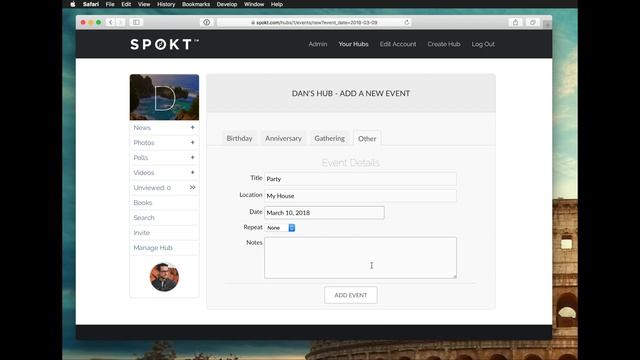
Task: Open the Safari menu
Action: [91, 4]
